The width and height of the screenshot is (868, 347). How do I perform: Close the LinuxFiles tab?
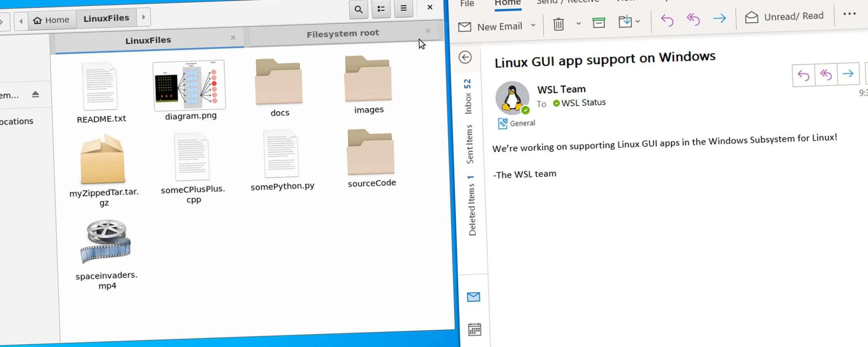point(233,38)
